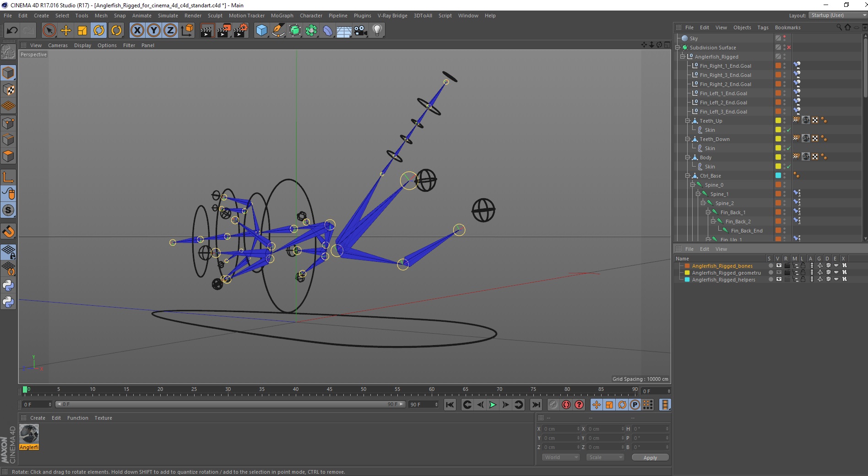This screenshot has width=868, height=476.
Task: Add a light object
Action: click(377, 31)
